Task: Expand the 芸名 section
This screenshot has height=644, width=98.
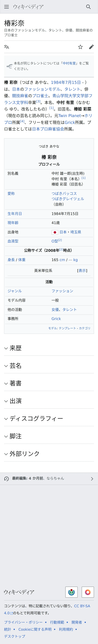Action: 15,366
